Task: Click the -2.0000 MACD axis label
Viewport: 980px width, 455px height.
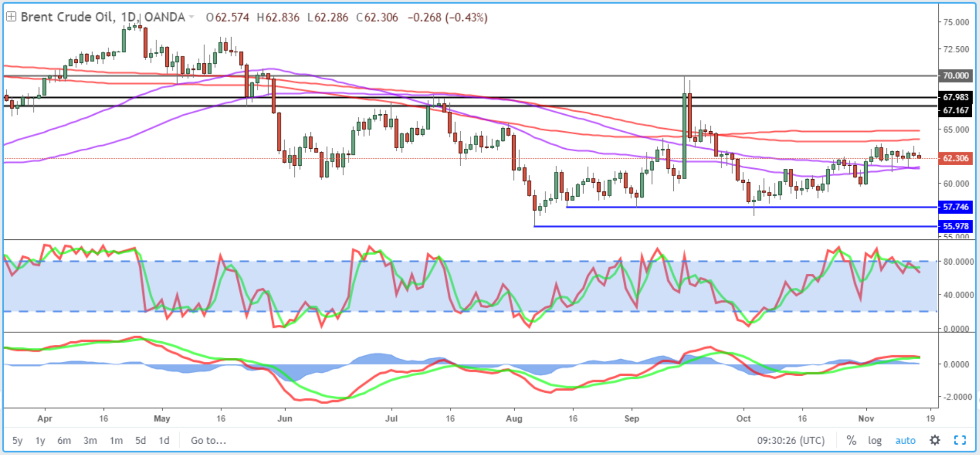Action: pyautogui.click(x=958, y=397)
